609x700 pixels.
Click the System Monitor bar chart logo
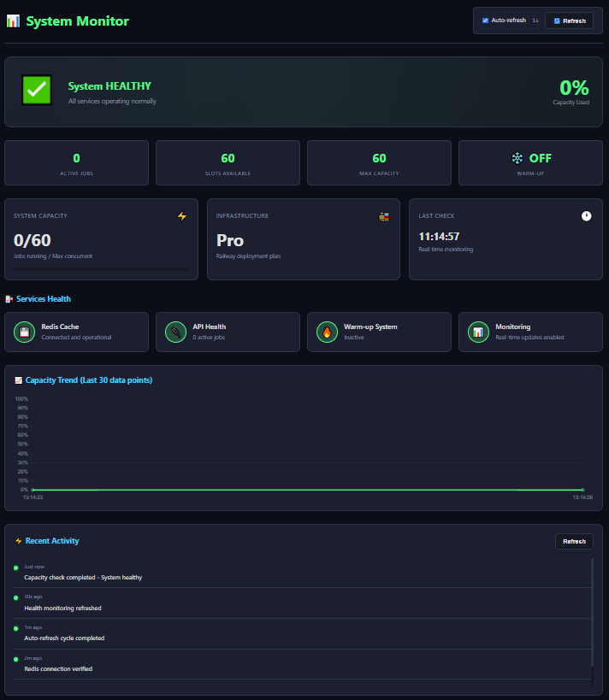(13, 21)
